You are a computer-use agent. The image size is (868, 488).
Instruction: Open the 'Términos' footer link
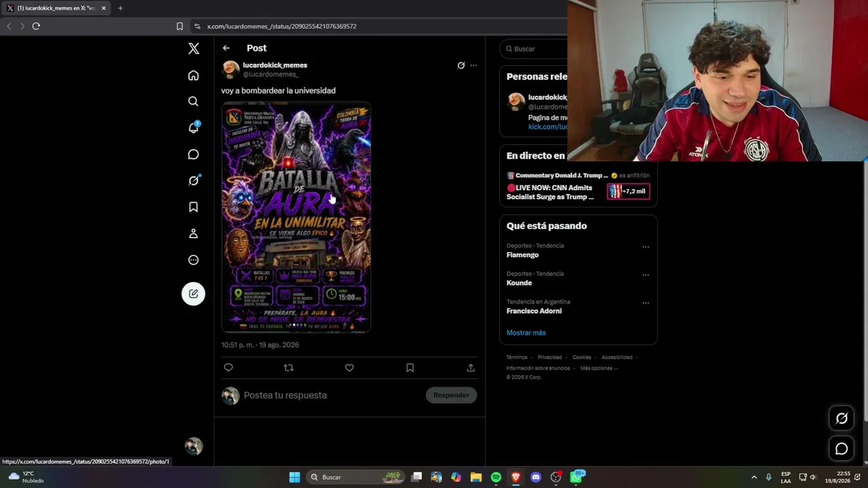(517, 357)
